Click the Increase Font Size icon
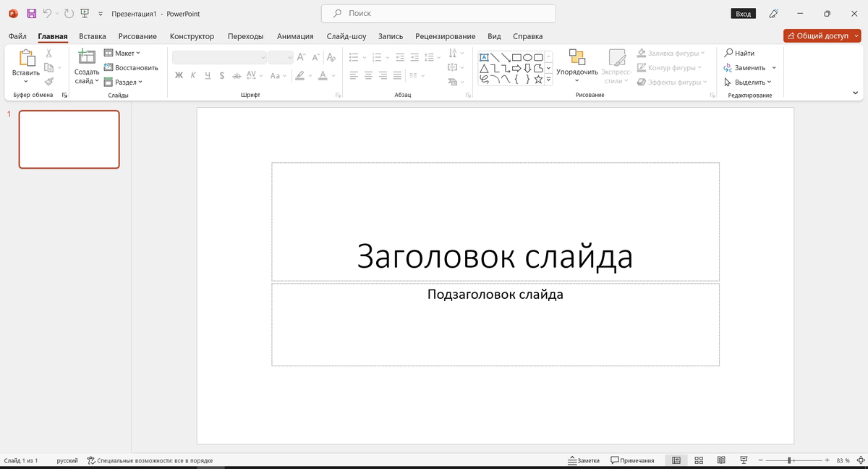This screenshot has height=469, width=868. [302, 57]
